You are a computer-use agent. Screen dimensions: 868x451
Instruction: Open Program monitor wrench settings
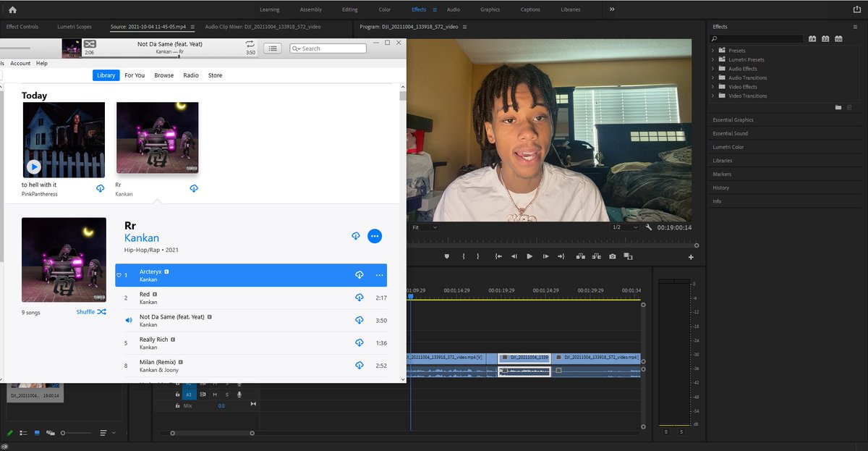[x=649, y=227]
